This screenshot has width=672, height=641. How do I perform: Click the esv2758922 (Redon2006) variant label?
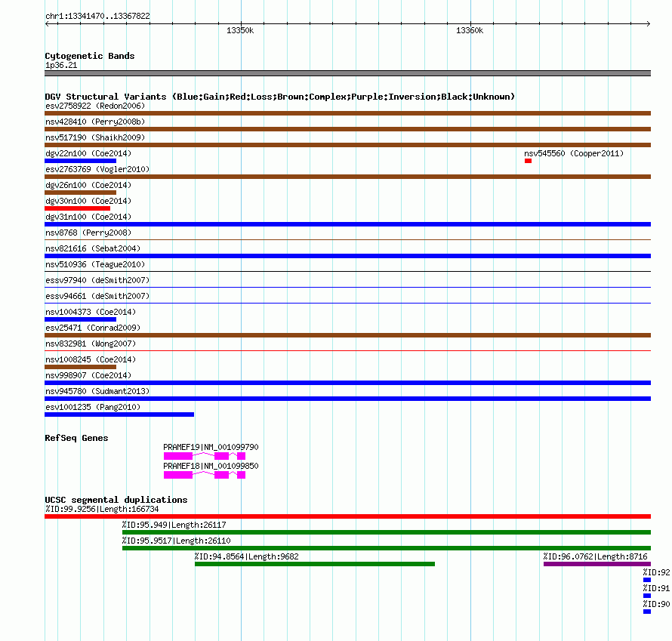(x=95, y=106)
